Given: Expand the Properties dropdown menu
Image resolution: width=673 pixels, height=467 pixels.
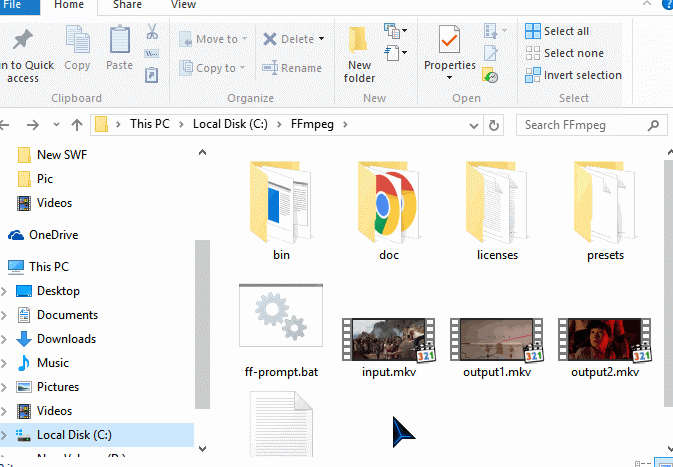Looking at the screenshot, I should click(449, 77).
